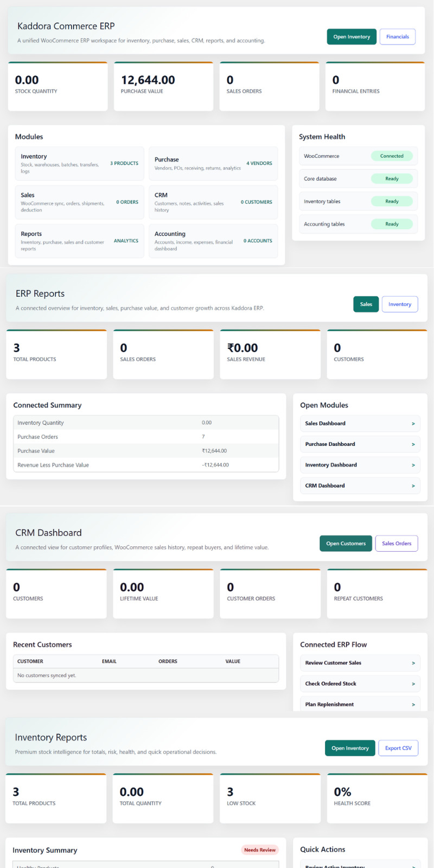Screen dimensions: 434x868
Task: Click the Financial Entries stat card
Action: [376, 86]
